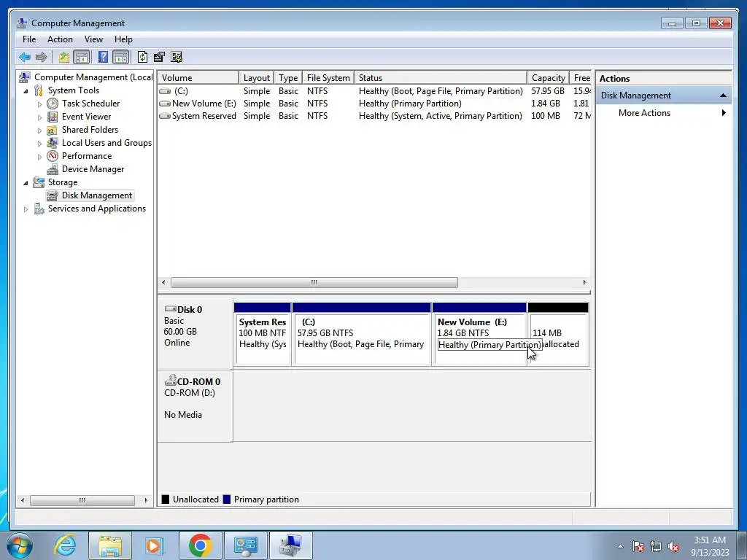Viewport: 747px width, 560px height.
Task: Toggle Show/Hide Console Tree toolbar button
Action: [x=82, y=58]
